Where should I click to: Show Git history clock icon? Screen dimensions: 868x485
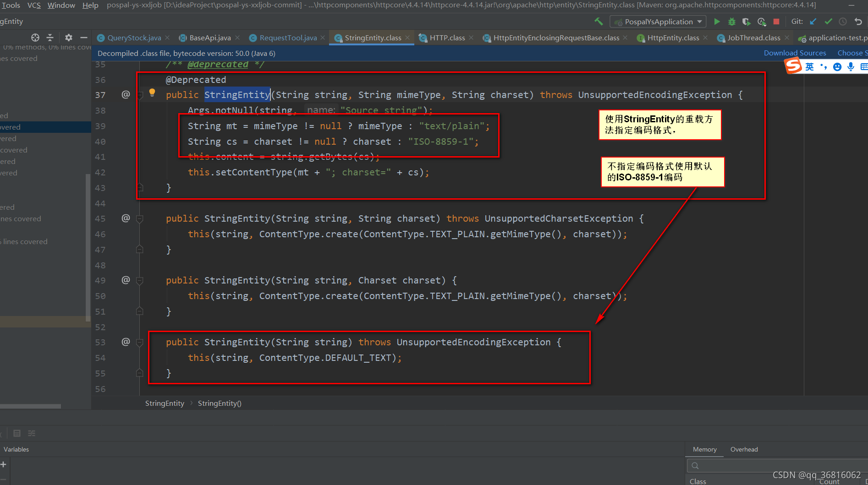pyautogui.click(x=843, y=22)
